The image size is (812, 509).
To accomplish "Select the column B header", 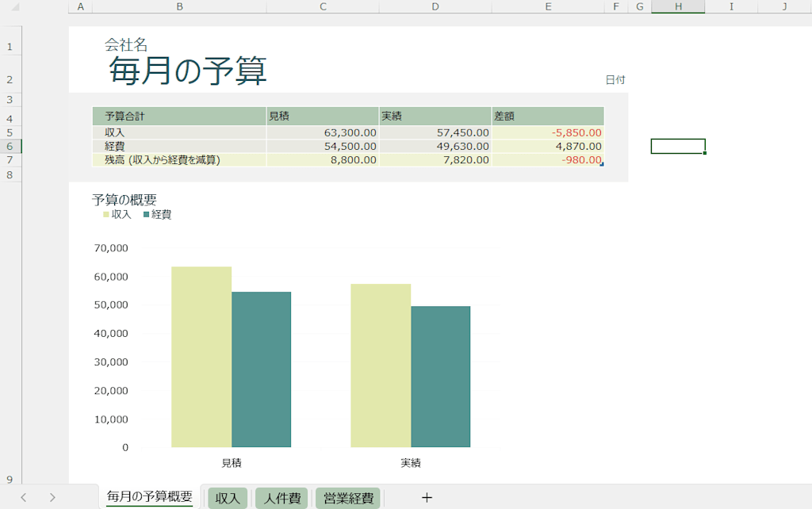I will click(179, 6).
